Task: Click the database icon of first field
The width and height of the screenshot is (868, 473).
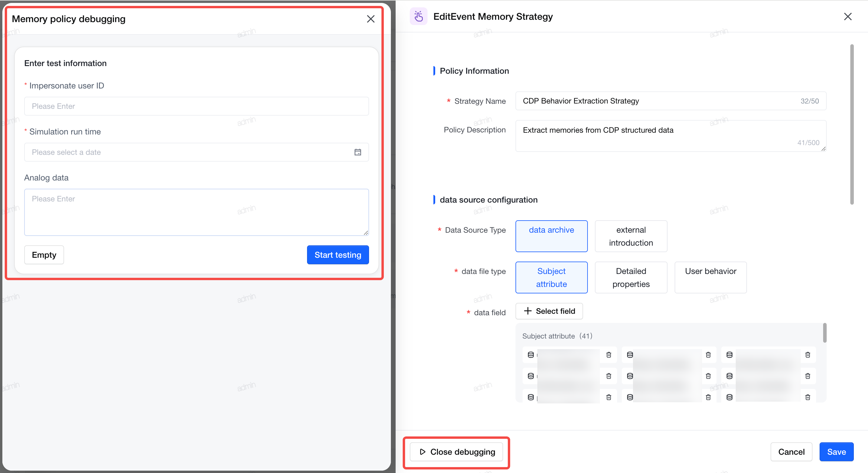Action: tap(531, 355)
